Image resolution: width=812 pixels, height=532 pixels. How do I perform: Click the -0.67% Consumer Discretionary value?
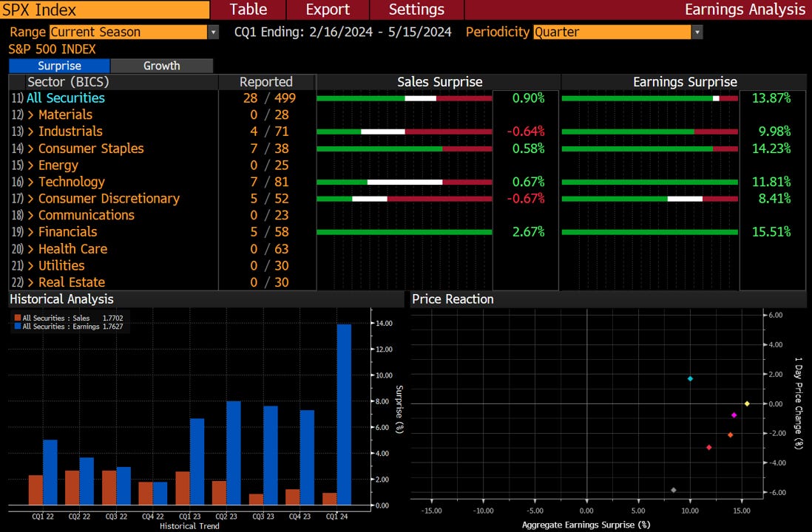point(526,199)
